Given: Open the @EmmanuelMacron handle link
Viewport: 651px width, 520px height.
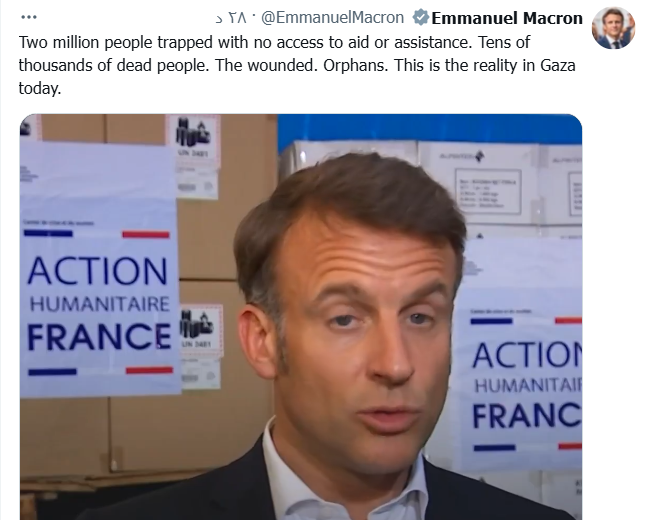Looking at the screenshot, I should (x=332, y=18).
